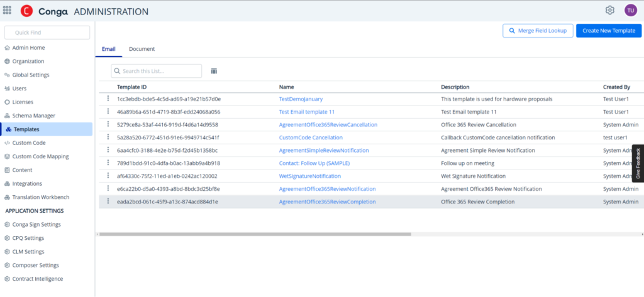This screenshot has height=297, width=644.
Task: Click description 'Follow up on meeting'
Action: tap(467, 163)
